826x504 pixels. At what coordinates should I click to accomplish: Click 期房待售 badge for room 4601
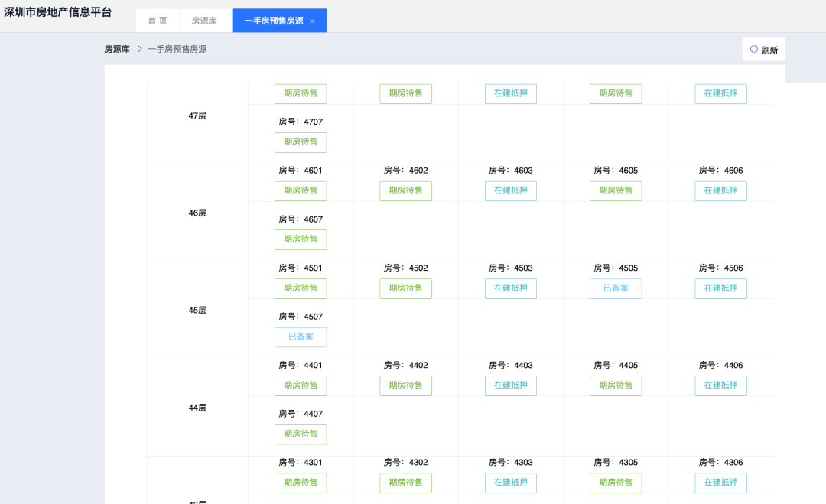click(301, 190)
